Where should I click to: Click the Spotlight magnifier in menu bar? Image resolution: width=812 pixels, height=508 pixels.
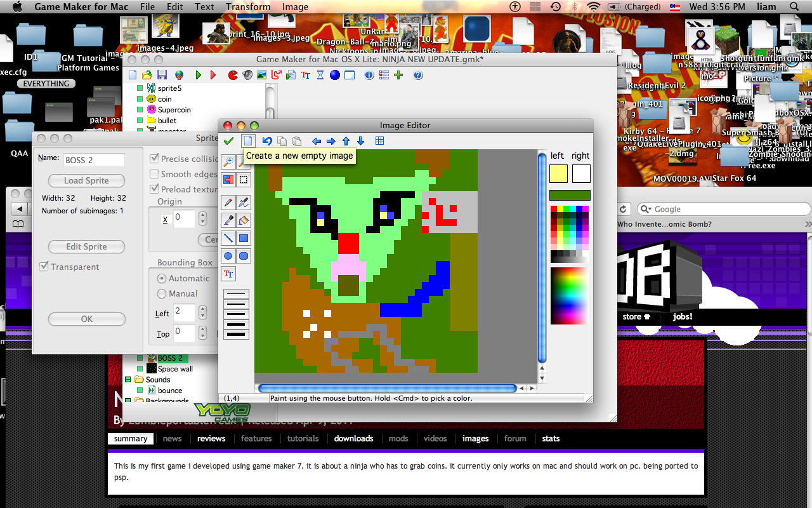pos(794,7)
